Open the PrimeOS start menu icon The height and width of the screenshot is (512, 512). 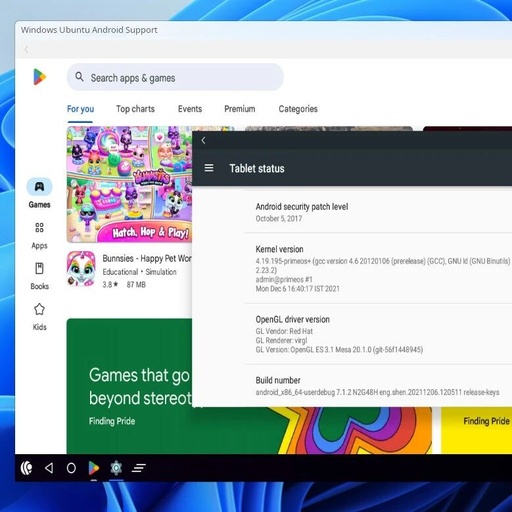pyautogui.click(x=26, y=468)
